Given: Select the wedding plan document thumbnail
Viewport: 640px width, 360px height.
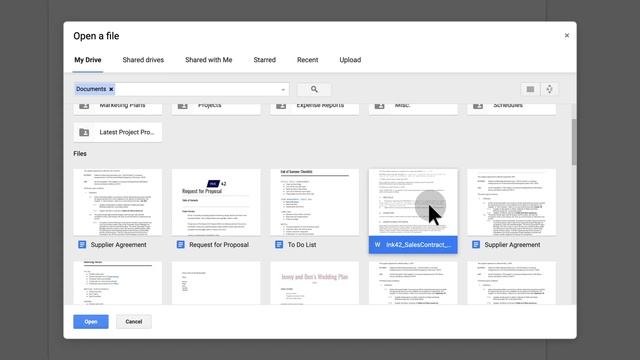Looking at the screenshot, I should coord(315,283).
